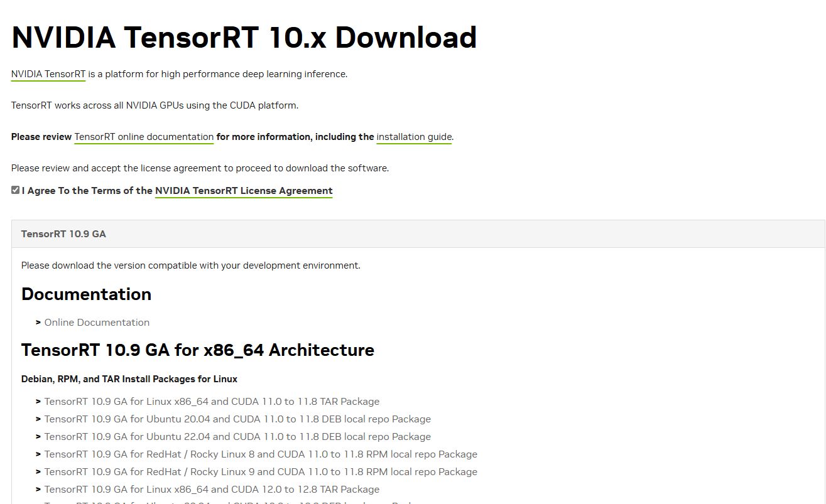Open NVIDIA TensorRT License Agreement link

(x=244, y=191)
